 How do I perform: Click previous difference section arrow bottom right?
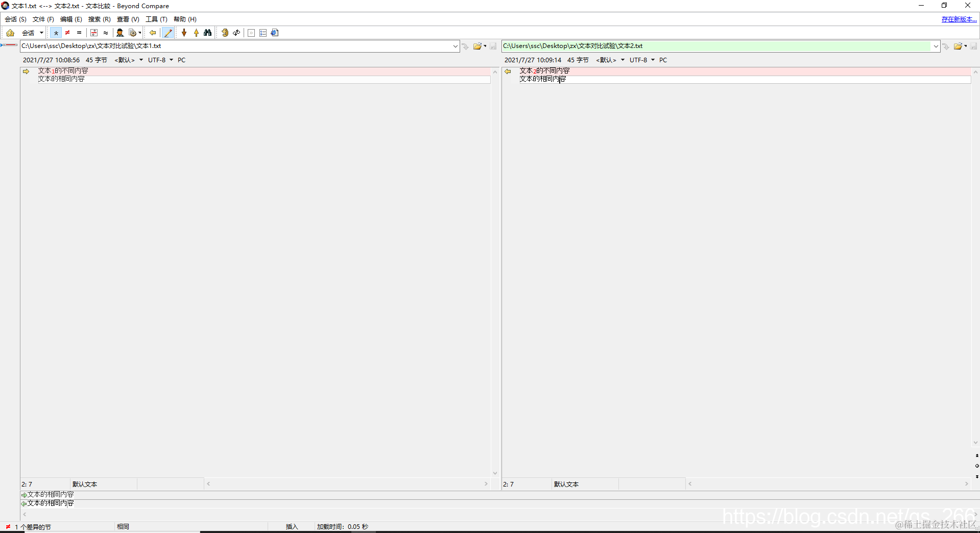coord(977,455)
